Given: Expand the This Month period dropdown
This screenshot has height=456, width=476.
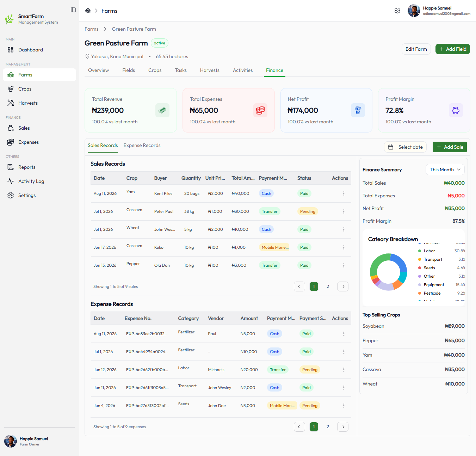Looking at the screenshot, I should [x=445, y=170].
